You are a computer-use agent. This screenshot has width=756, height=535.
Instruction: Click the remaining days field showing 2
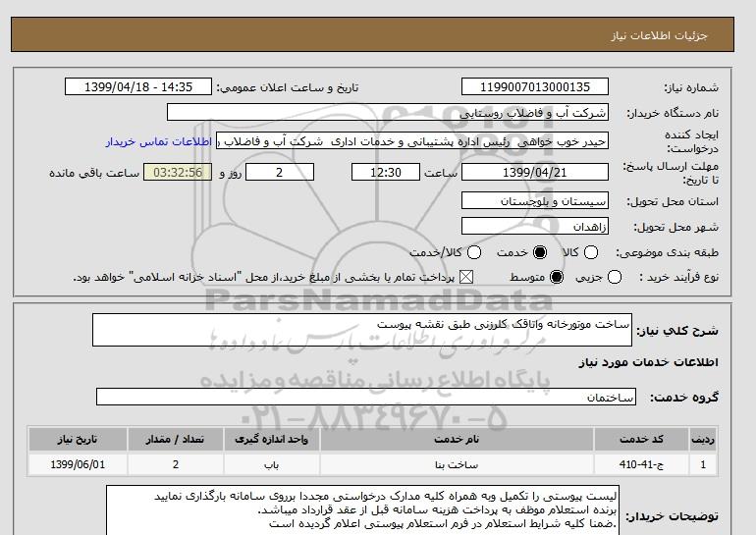[x=280, y=172]
